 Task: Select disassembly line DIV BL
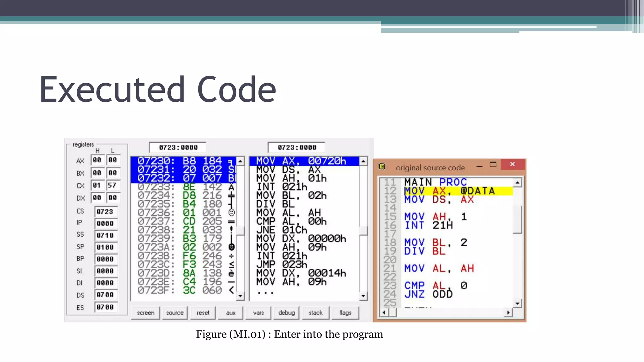304,204
